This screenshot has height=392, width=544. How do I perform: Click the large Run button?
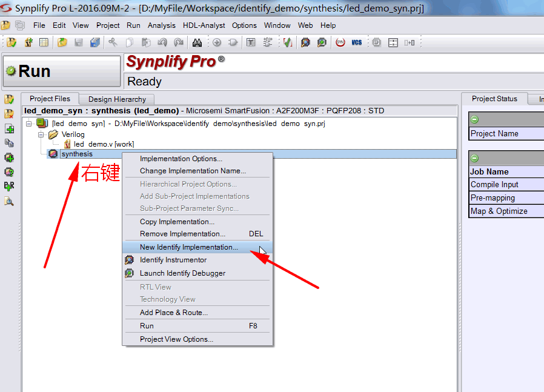(62, 71)
